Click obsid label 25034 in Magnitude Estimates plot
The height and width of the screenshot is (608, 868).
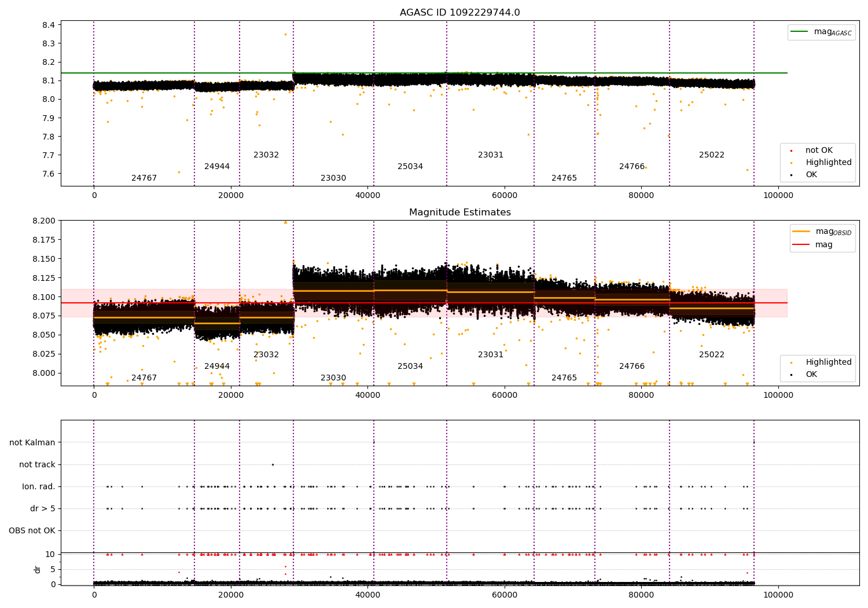point(410,367)
